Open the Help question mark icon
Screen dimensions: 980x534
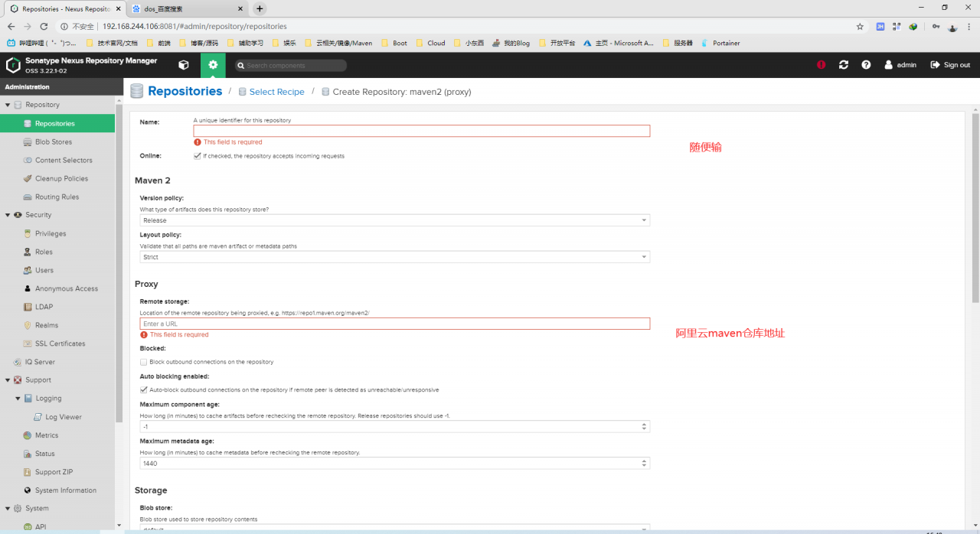click(x=866, y=65)
